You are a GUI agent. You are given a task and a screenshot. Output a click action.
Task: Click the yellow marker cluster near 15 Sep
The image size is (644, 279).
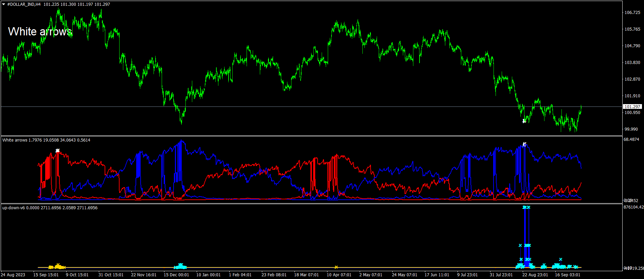click(x=57, y=267)
